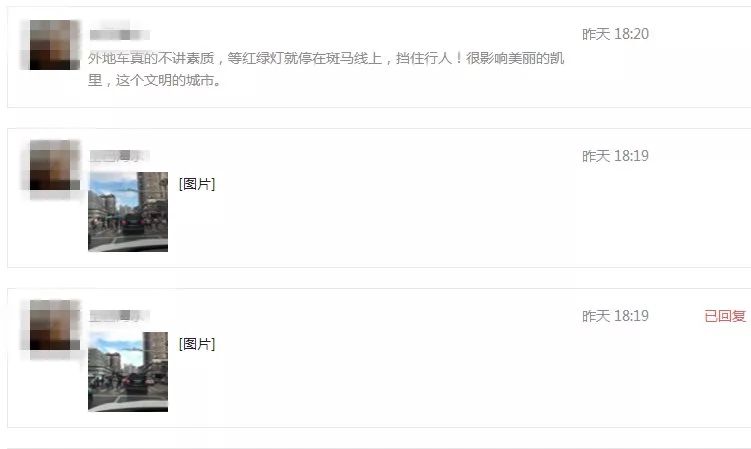Open avatar on the 已回复 message
Image resolution: width=751 pixels, height=449 pixels.
coord(54,325)
